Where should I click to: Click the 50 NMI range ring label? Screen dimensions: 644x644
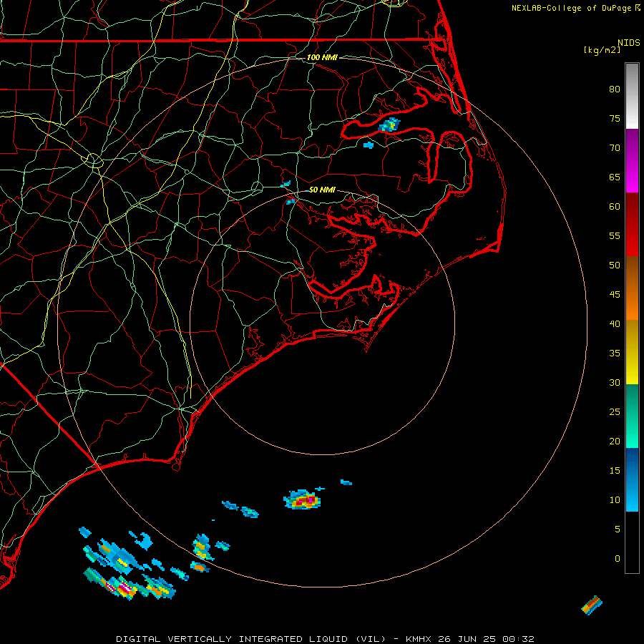[x=322, y=190]
